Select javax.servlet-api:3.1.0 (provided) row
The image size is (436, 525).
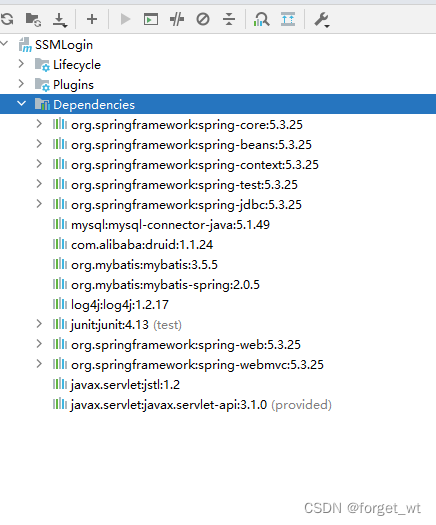click(x=201, y=405)
